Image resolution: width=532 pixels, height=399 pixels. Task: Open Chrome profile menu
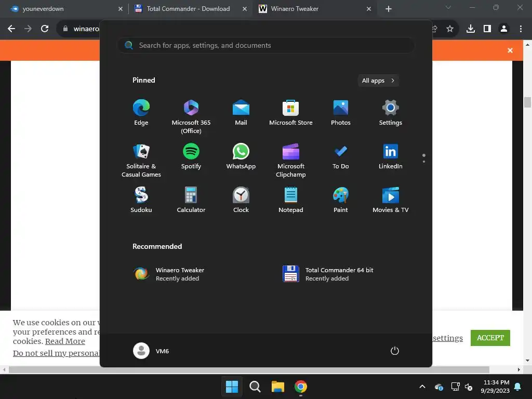pos(504,29)
